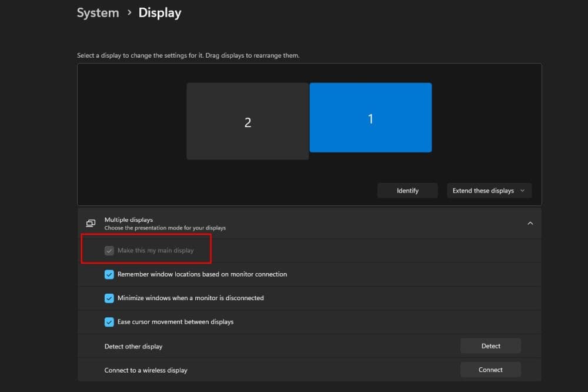
Task: Go back to System in breadcrumb
Action: pyautogui.click(x=98, y=13)
